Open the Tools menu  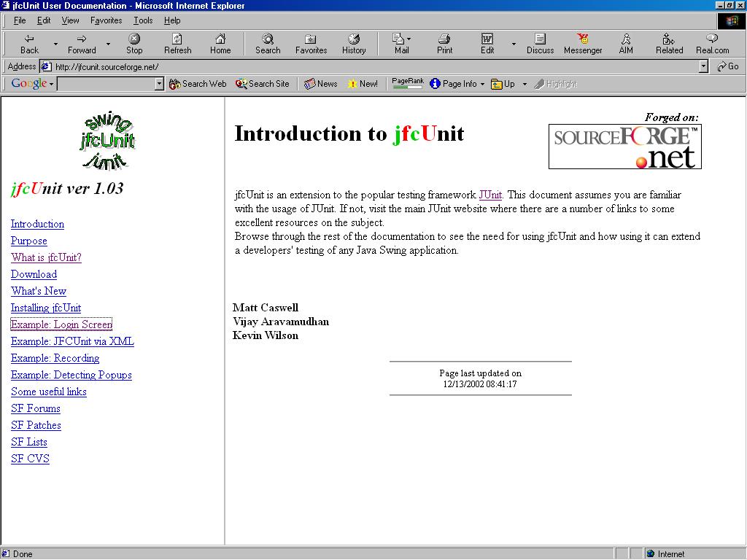click(x=143, y=20)
